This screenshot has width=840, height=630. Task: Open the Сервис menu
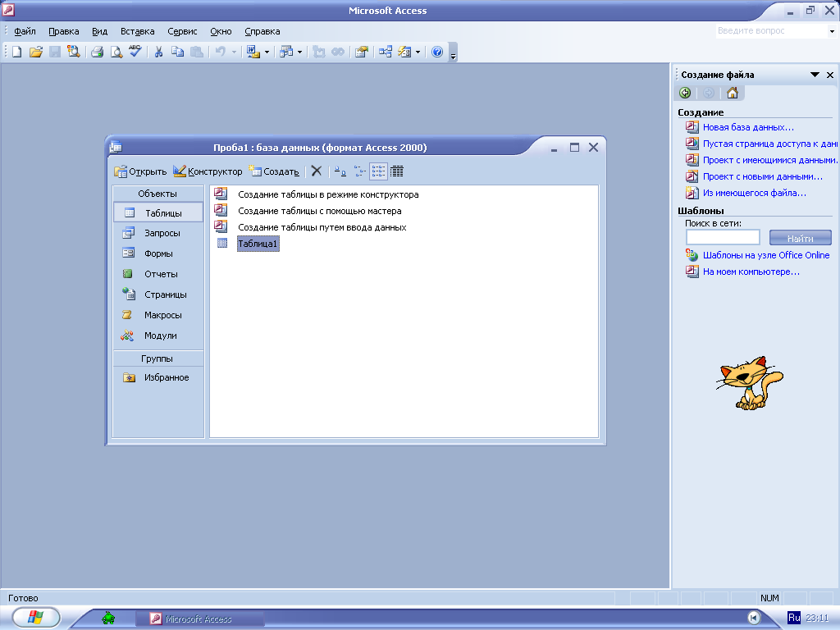(182, 31)
